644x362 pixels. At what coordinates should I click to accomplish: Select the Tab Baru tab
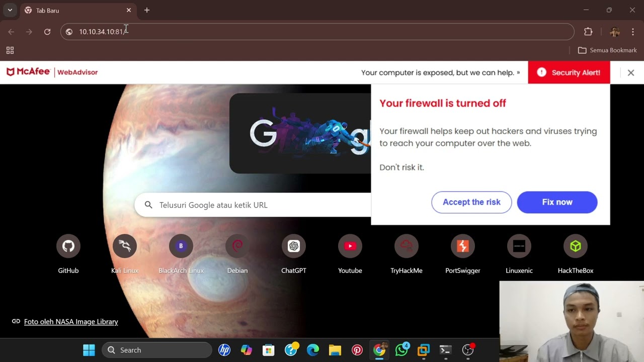coord(78,10)
